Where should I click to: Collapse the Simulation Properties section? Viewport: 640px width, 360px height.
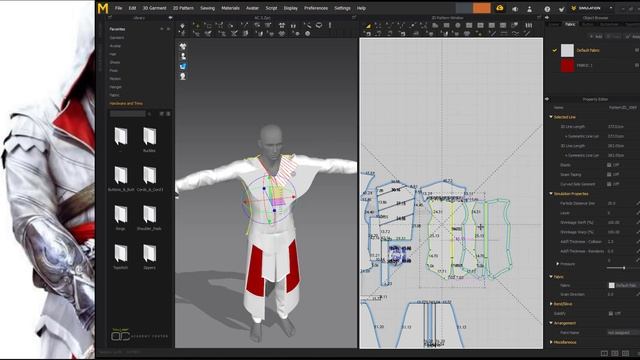point(551,193)
